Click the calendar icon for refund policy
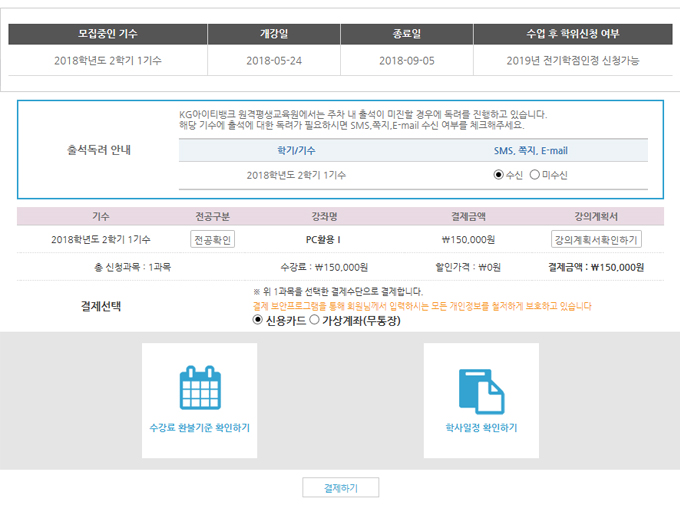 pos(198,388)
